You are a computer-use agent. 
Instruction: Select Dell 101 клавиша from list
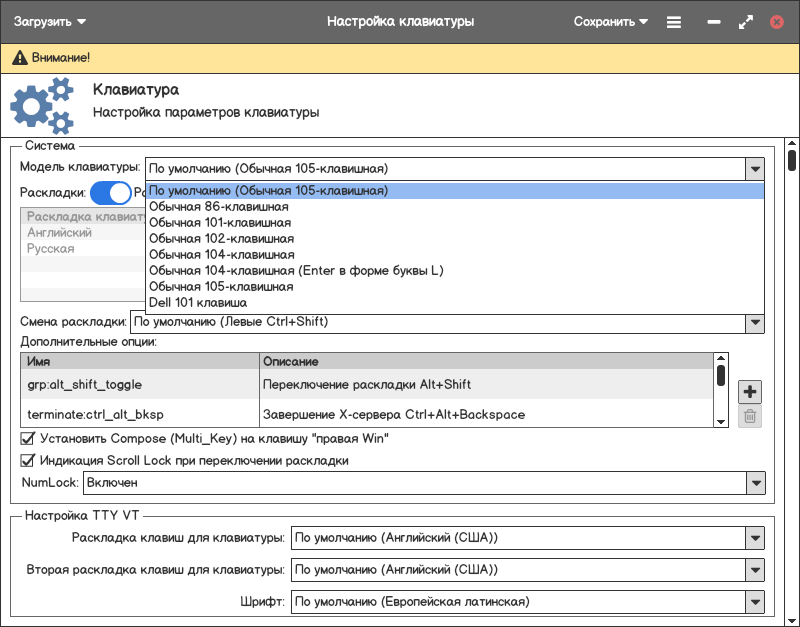198,302
